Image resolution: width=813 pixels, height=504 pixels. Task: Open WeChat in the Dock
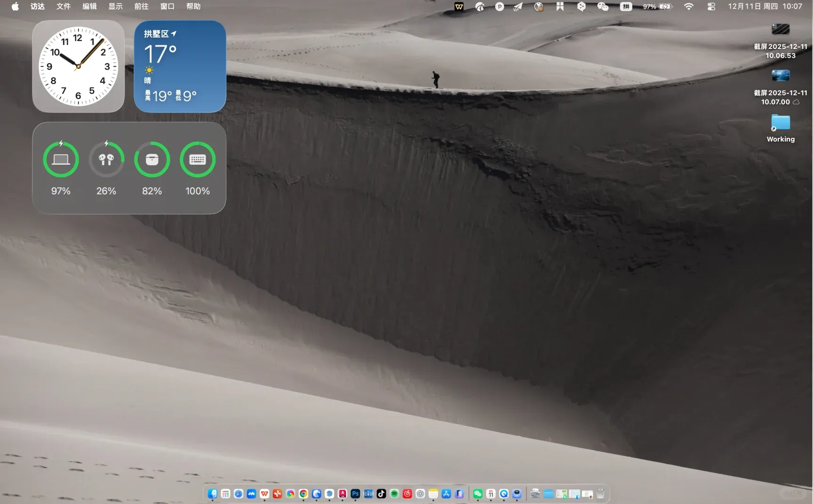(478, 494)
